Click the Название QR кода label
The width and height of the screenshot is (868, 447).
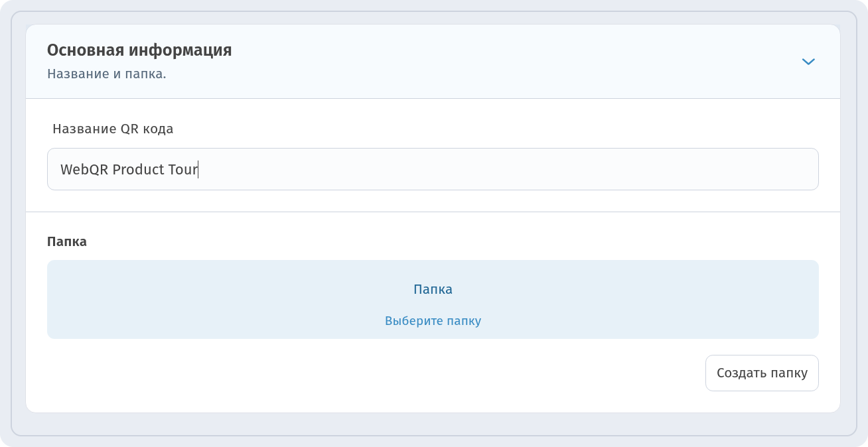tap(113, 129)
